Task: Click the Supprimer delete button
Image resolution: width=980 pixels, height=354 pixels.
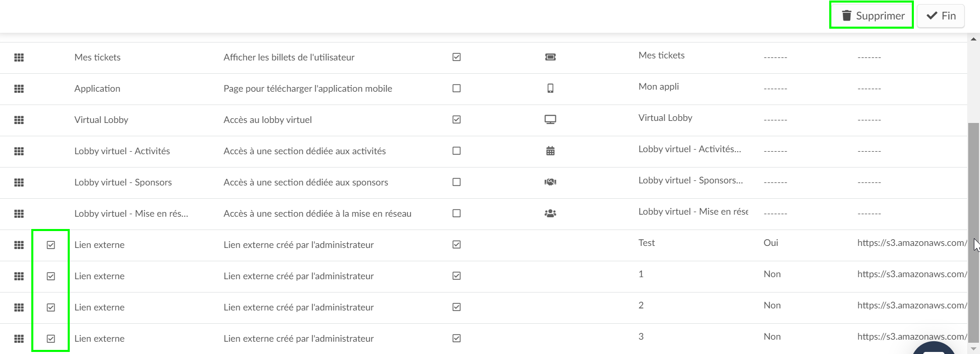Action: coord(871,15)
